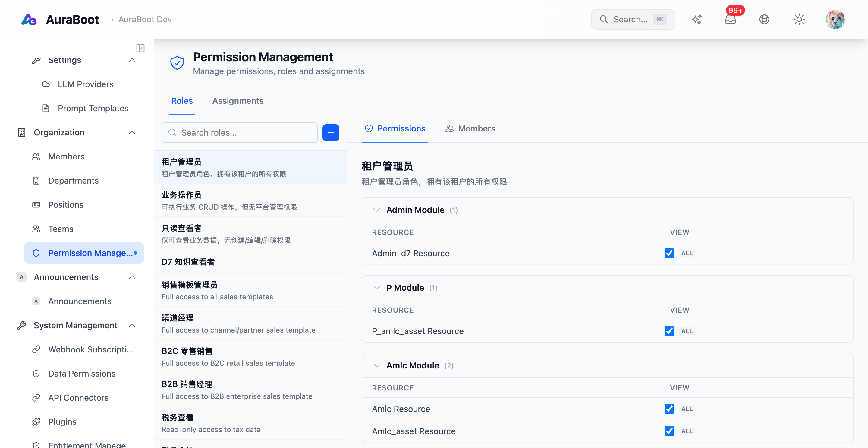Click the ALL scope badge for Amlc Resource
The height and width of the screenshot is (448, 868).
pos(687,409)
